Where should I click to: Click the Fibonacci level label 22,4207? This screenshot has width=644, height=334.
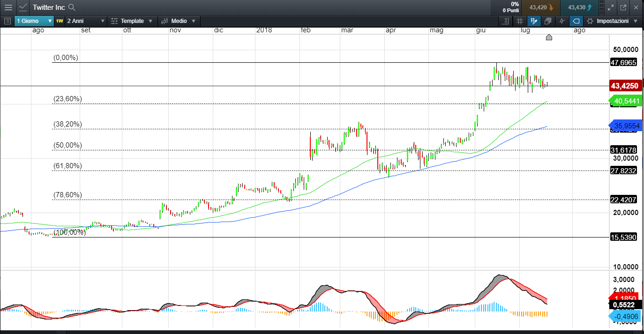[623, 200]
